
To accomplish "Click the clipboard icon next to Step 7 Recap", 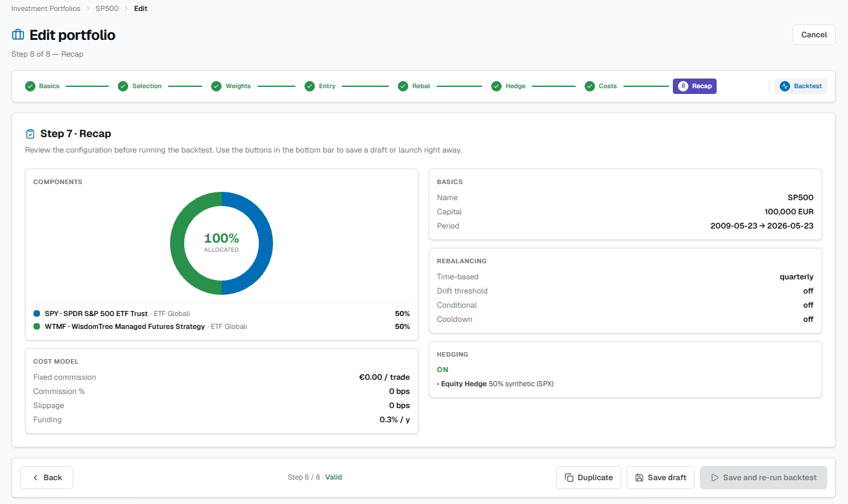I will (30, 134).
